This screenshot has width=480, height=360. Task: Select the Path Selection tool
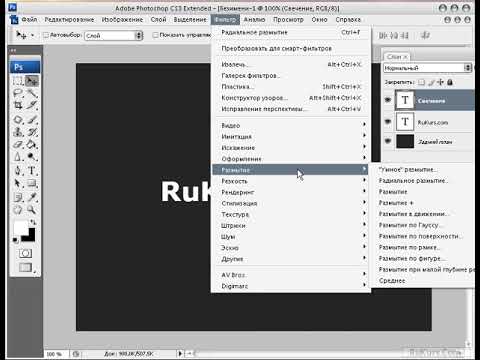[18, 183]
